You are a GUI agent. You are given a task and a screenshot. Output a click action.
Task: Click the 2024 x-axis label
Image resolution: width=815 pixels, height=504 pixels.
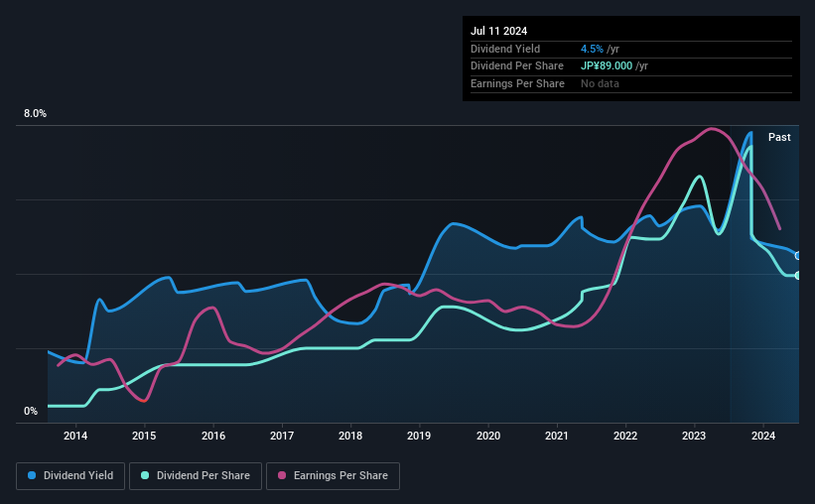[763, 436]
